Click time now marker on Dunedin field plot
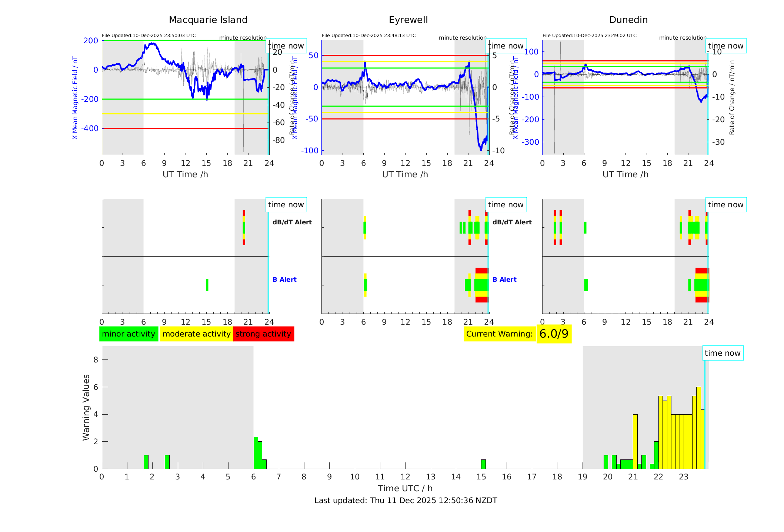This screenshot has width=784, height=532. (725, 46)
